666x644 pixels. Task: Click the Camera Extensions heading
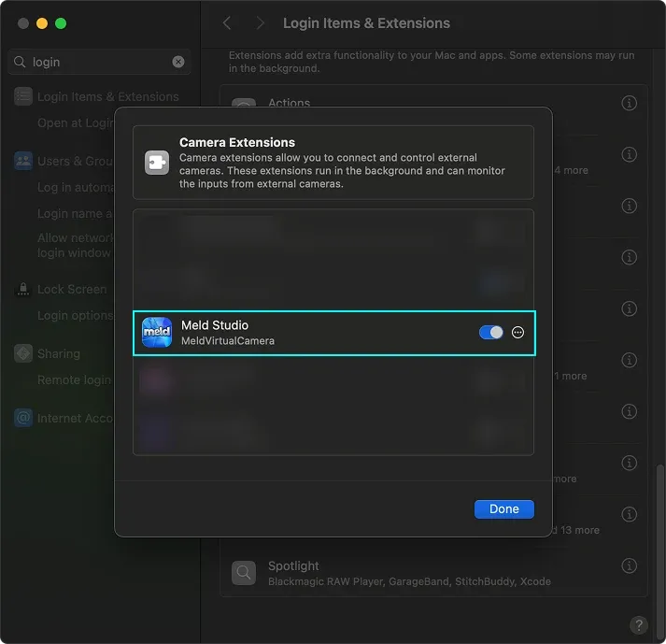click(237, 142)
